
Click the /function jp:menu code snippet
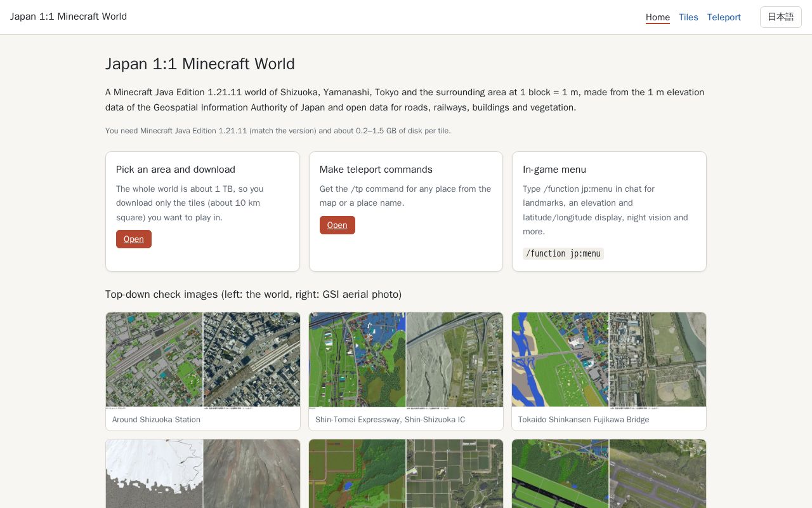[x=563, y=253]
